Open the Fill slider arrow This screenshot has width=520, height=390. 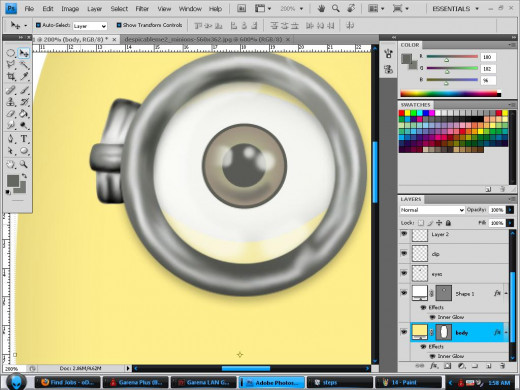click(510, 223)
